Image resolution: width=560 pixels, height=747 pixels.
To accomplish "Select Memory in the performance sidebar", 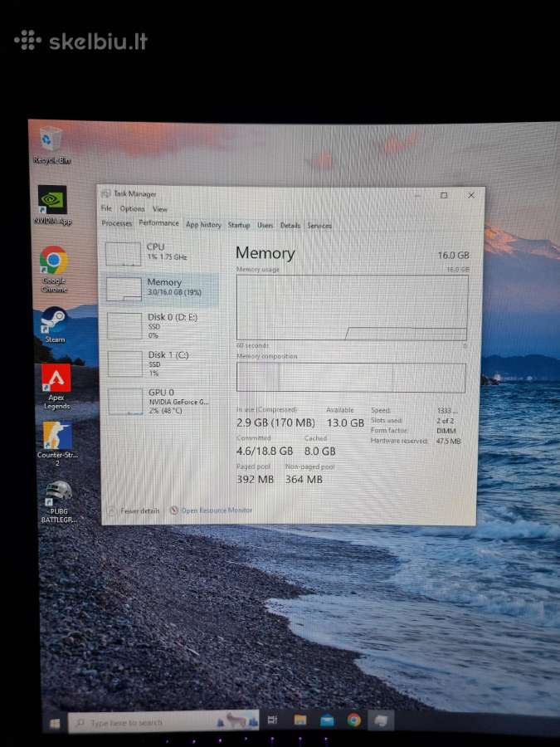I will pyautogui.click(x=161, y=289).
